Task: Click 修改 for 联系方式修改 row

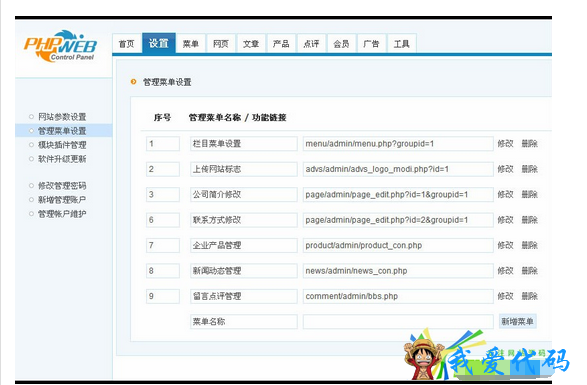Action: [505, 220]
